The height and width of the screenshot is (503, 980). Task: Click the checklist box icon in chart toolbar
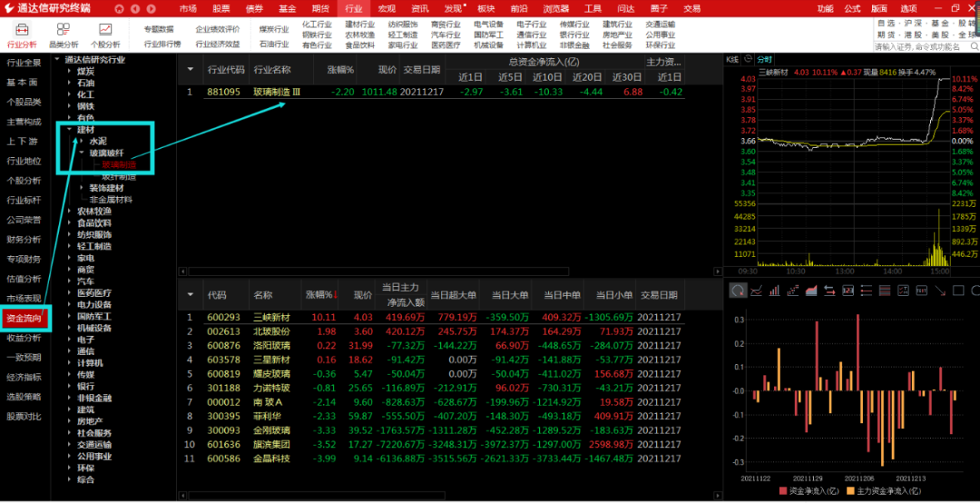coord(903,291)
